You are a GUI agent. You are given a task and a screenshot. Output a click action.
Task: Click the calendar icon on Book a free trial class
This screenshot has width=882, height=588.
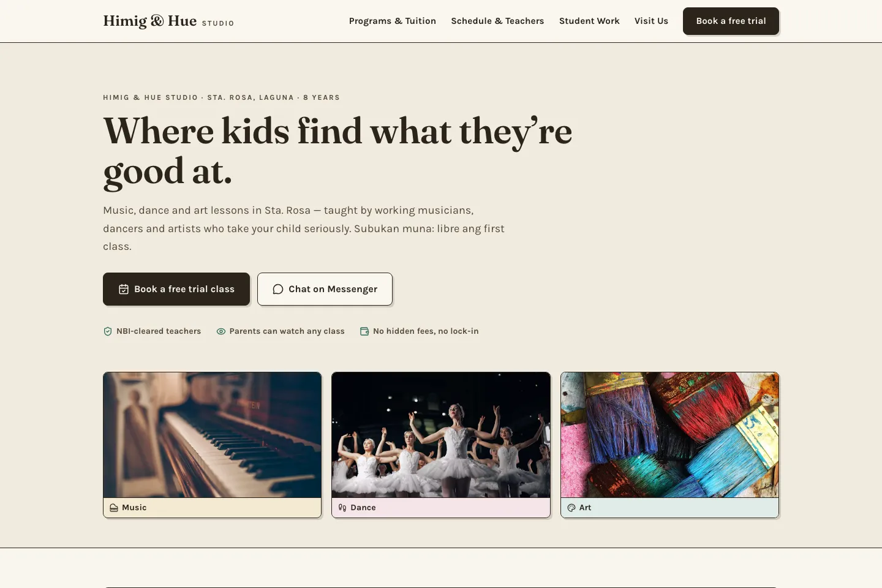pyautogui.click(x=124, y=289)
